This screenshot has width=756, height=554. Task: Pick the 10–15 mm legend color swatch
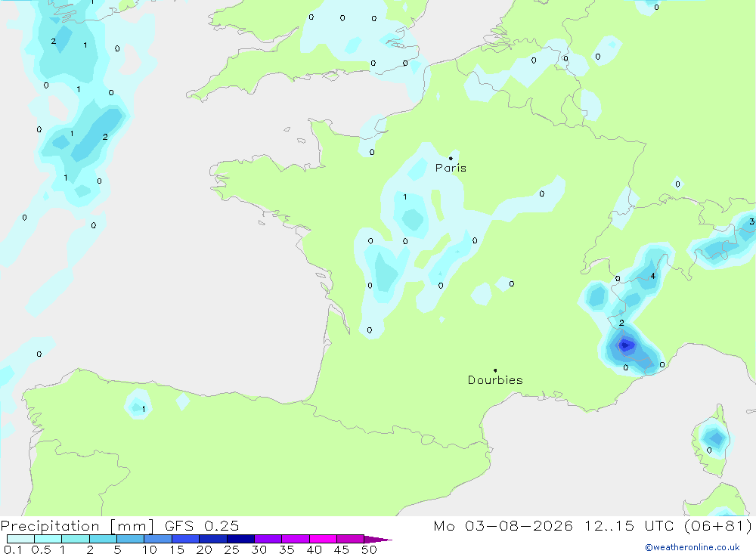point(158,539)
